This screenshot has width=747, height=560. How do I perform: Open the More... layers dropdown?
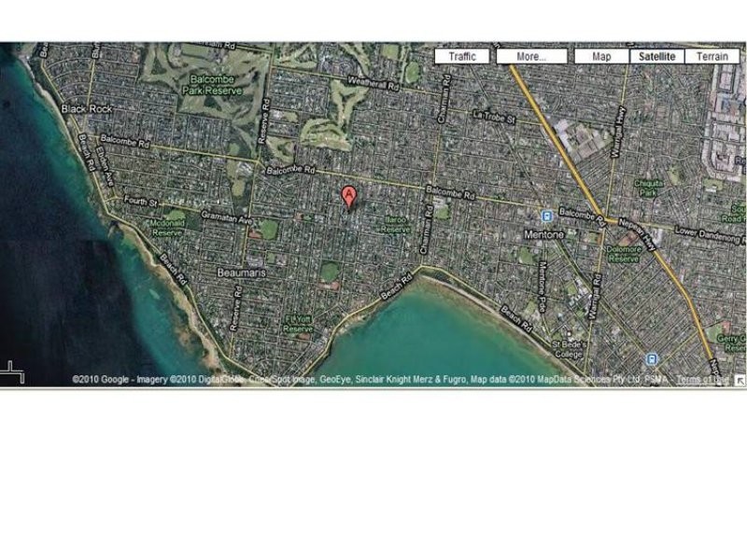coord(530,56)
